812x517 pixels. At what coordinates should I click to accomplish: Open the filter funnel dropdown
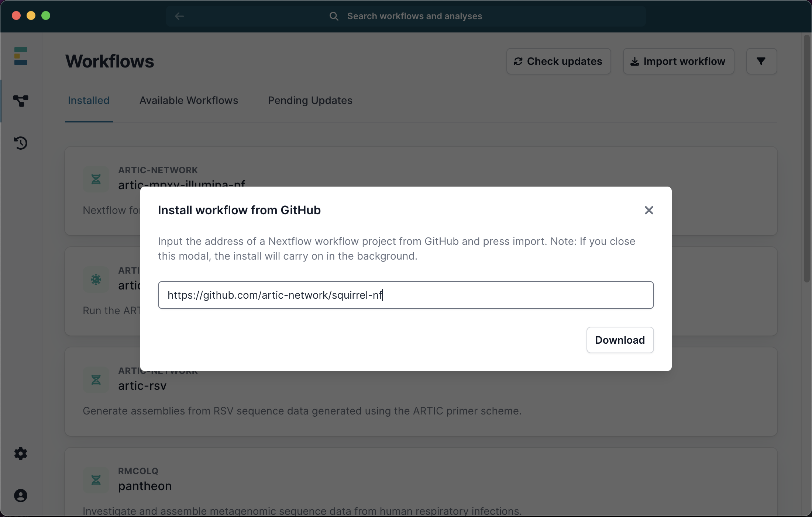[761, 61]
